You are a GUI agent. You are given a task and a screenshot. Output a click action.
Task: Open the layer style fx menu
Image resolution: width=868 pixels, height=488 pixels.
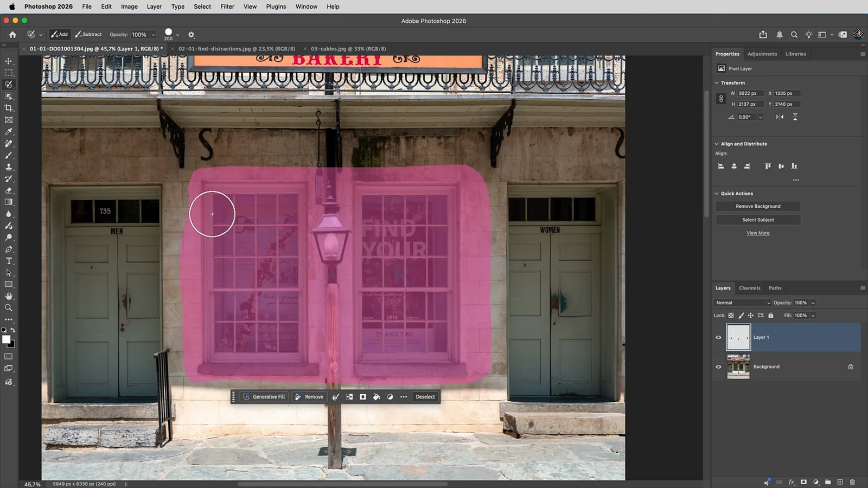(x=792, y=482)
